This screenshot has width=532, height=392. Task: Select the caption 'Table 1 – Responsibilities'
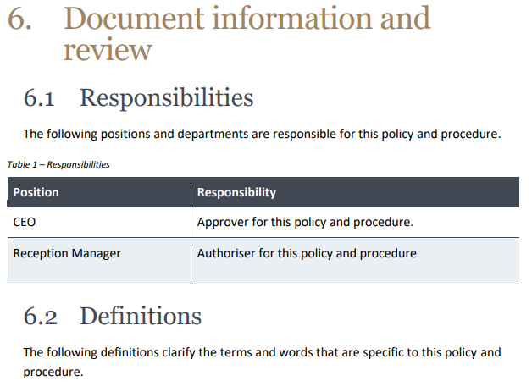pos(58,164)
